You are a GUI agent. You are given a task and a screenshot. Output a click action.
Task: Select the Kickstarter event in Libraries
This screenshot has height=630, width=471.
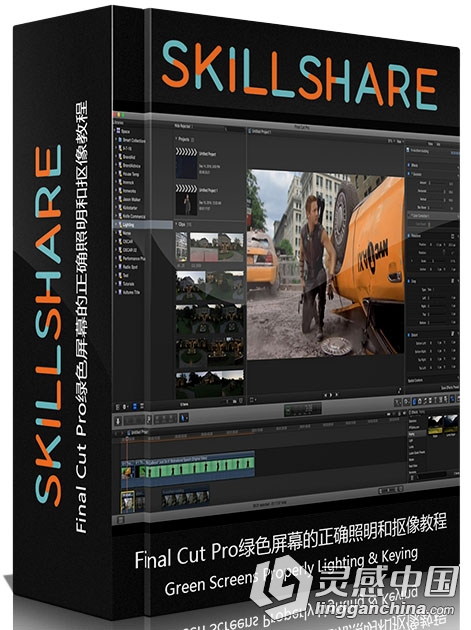(x=129, y=208)
